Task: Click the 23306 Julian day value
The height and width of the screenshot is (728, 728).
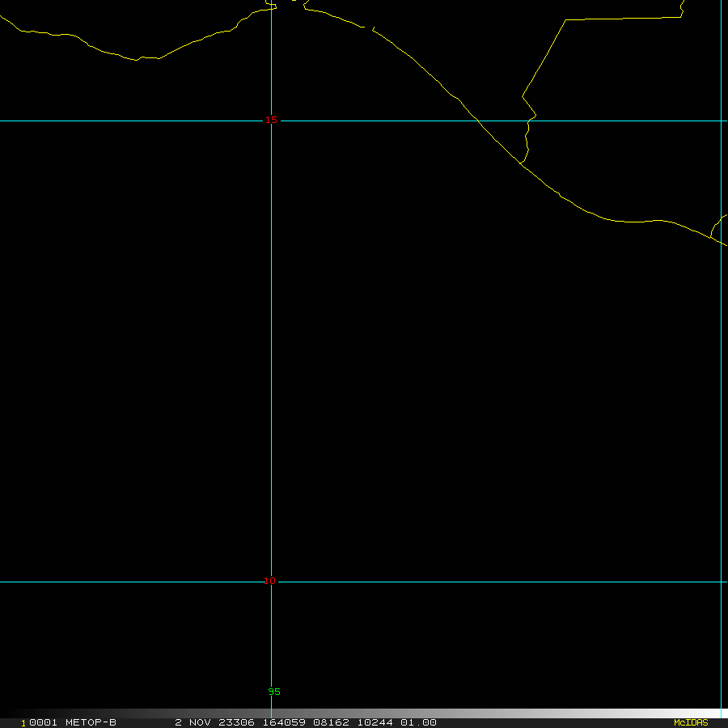Action: pos(236,722)
